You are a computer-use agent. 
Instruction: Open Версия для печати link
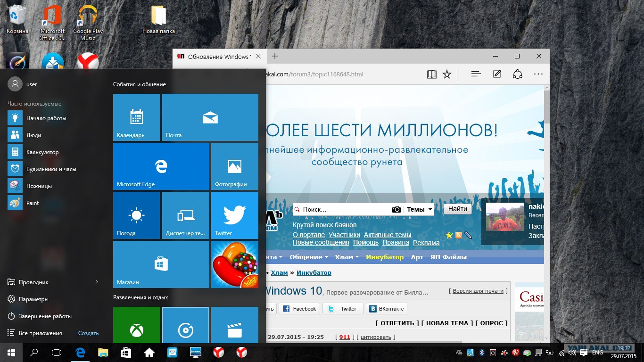478,291
